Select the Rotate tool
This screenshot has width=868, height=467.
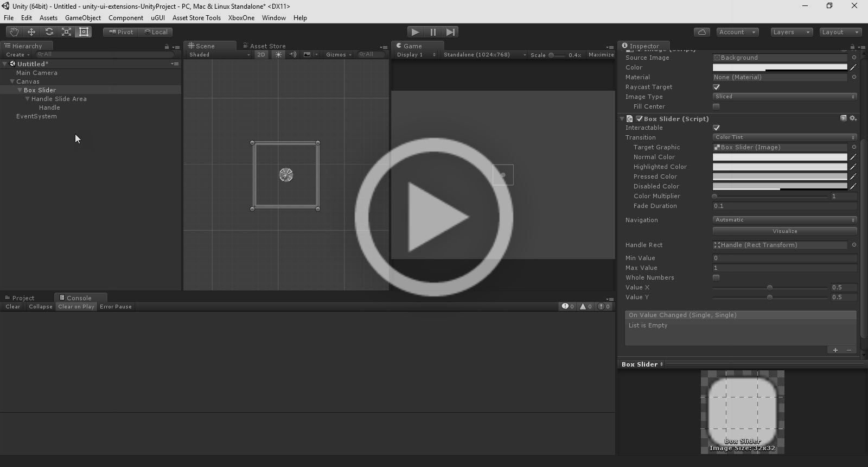[x=49, y=32]
